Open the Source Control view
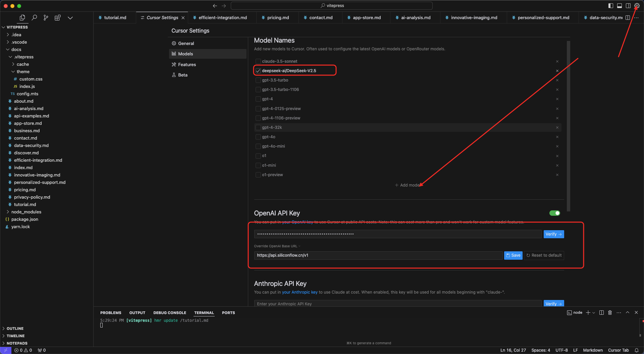The height and width of the screenshot is (354, 644). [x=46, y=18]
